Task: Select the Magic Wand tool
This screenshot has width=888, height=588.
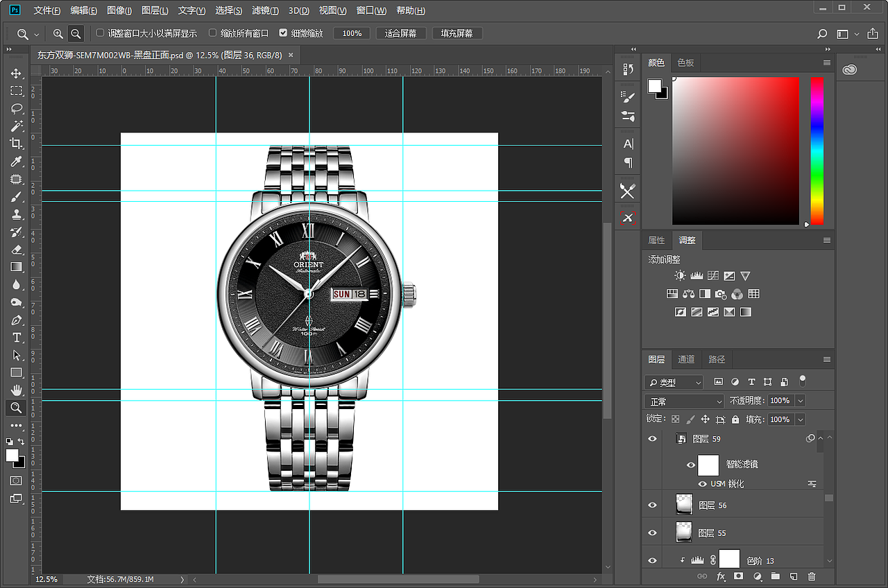Action: [16, 126]
